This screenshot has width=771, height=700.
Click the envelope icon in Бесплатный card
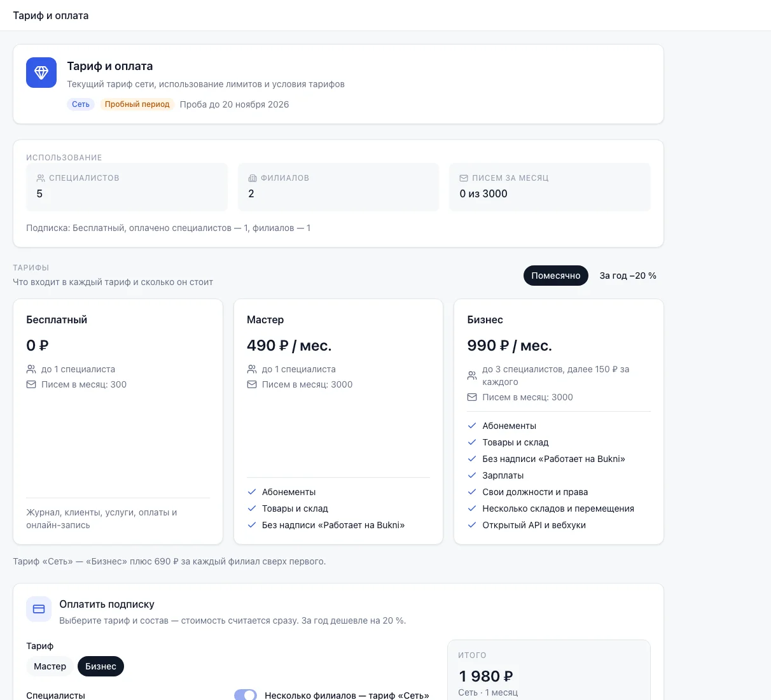tap(31, 384)
